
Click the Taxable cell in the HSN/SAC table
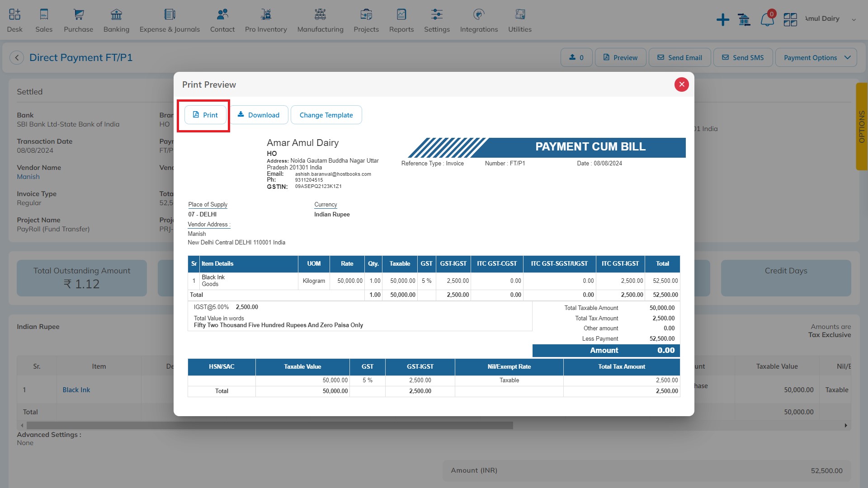[509, 380]
